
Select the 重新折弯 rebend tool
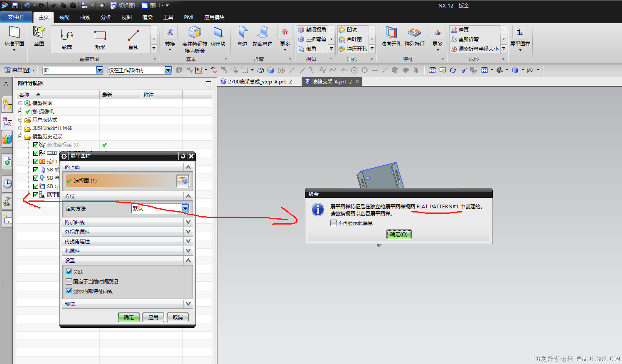[465, 39]
